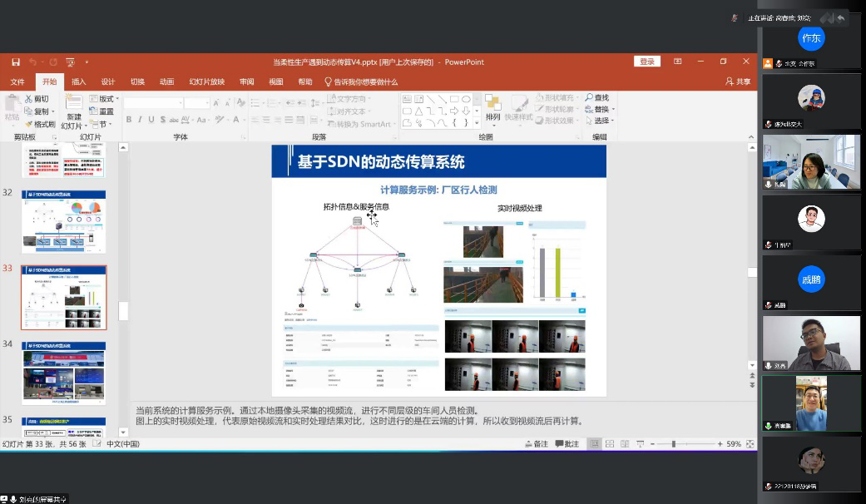Click the 共享 share button

click(x=738, y=82)
